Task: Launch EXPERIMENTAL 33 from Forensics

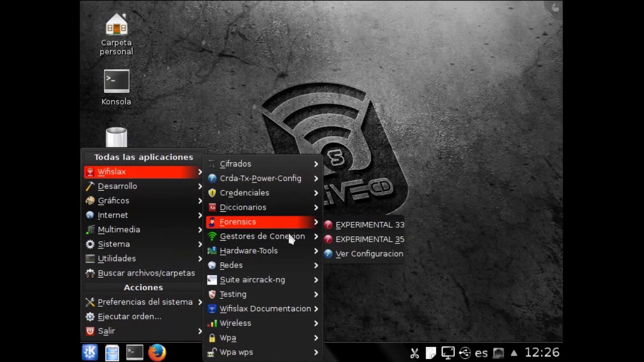Action: tap(364, 225)
